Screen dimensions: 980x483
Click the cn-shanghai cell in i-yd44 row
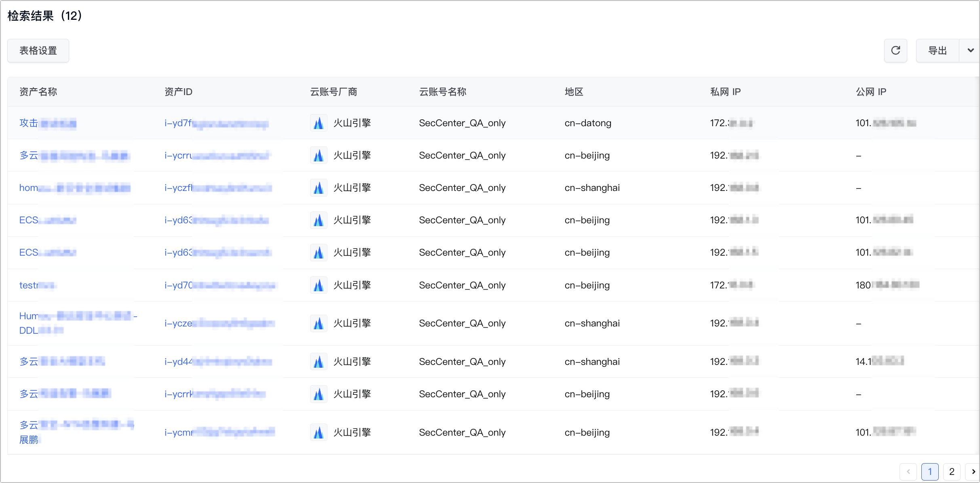point(592,362)
